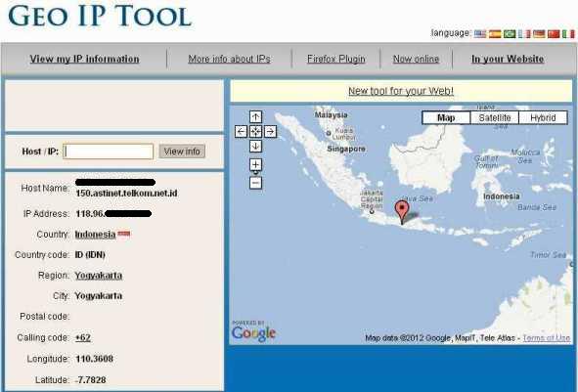Follow the Yogyakarta region link
Image resolution: width=578 pixels, height=392 pixels.
tap(99, 276)
